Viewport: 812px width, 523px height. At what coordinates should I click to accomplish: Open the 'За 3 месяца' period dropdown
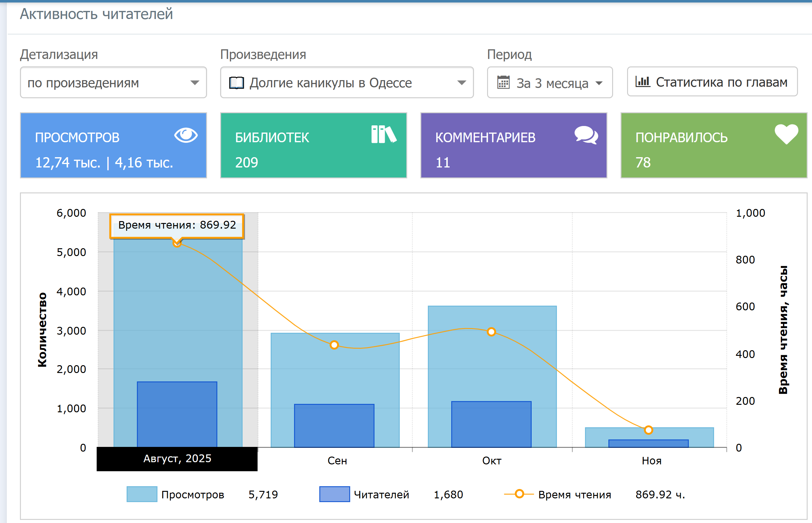[x=549, y=83]
